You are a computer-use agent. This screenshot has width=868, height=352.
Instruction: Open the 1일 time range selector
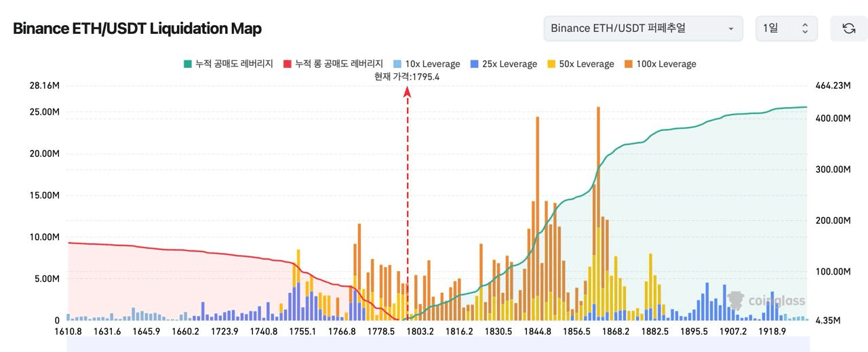(x=787, y=28)
